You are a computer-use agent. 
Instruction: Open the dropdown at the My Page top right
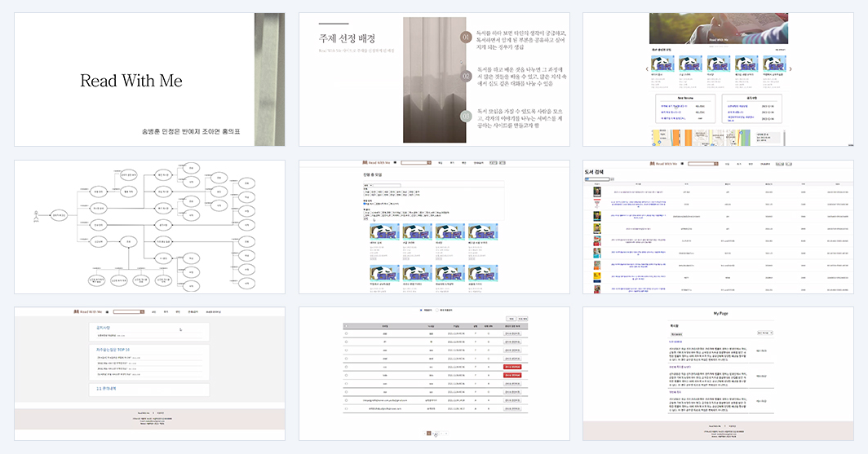point(764,333)
